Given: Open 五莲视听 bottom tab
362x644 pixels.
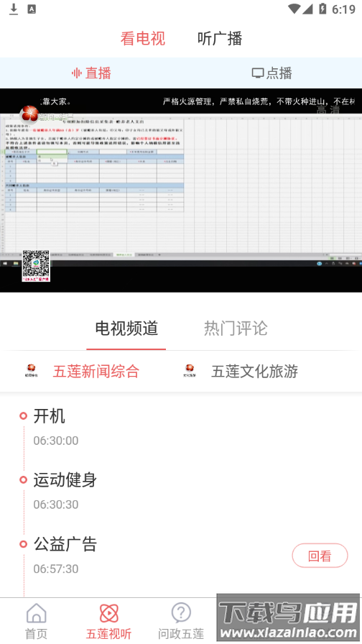Looking at the screenshot, I should (108, 621).
